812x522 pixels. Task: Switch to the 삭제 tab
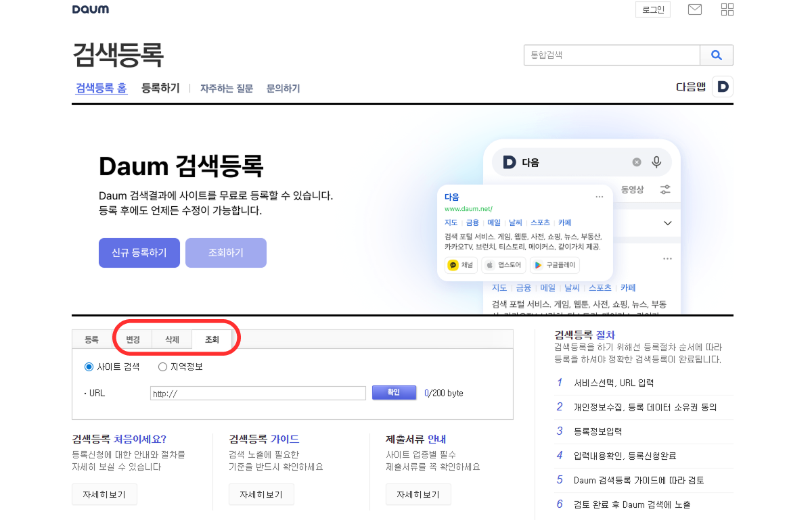tap(172, 339)
